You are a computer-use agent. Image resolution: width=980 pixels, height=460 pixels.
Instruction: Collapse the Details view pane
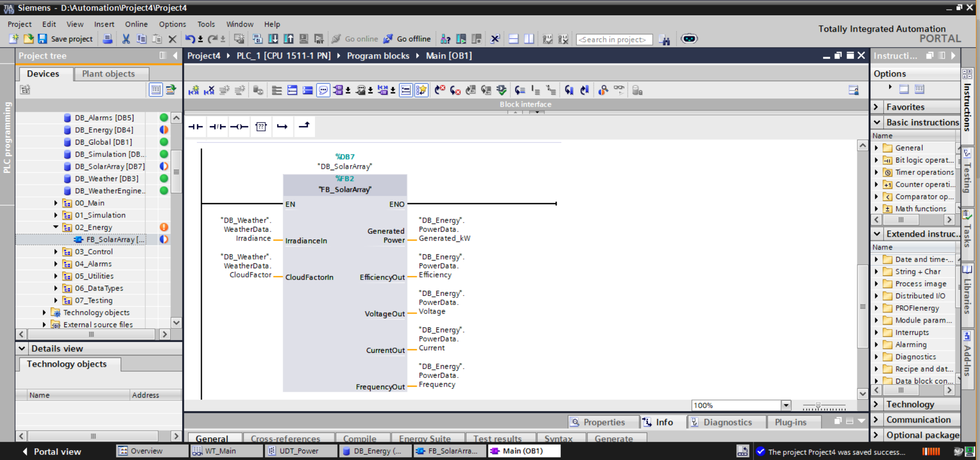click(22, 349)
